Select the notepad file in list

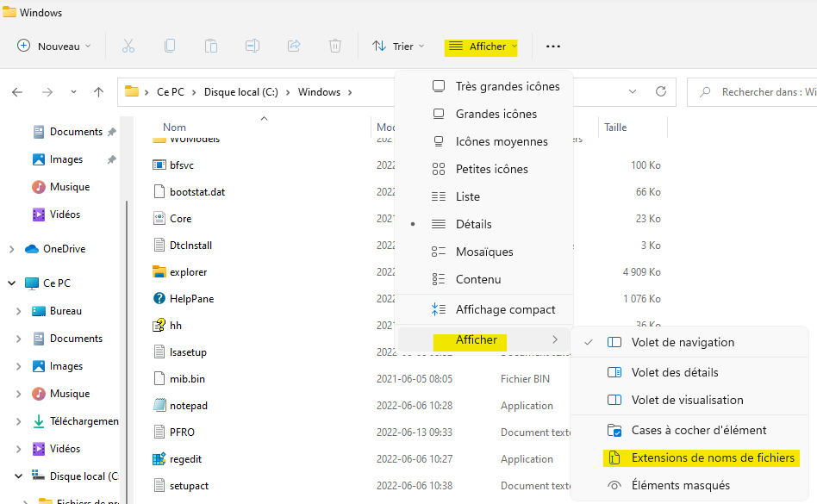point(188,406)
